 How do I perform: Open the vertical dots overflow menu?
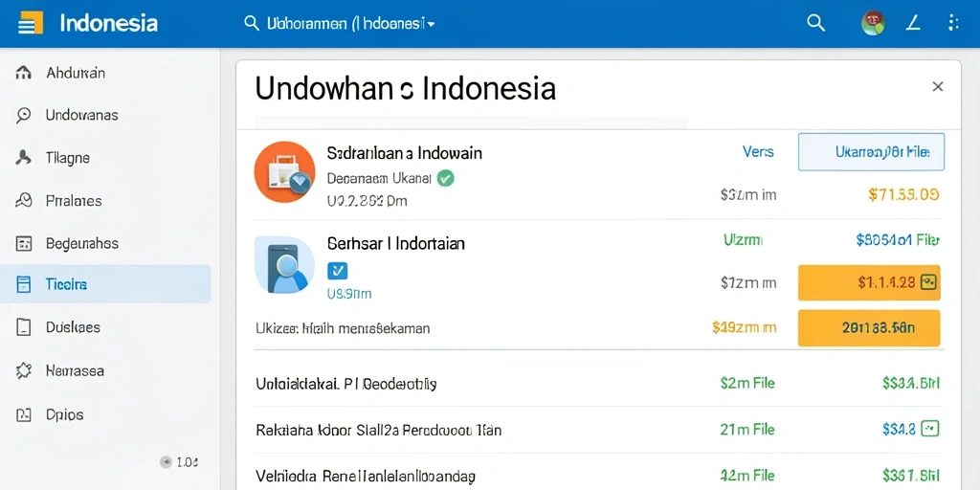(x=952, y=24)
